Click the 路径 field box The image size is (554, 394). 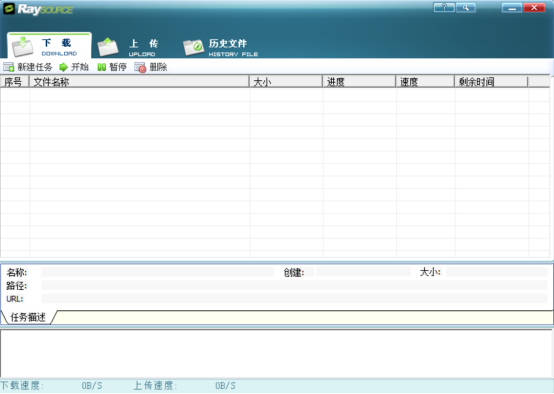pyautogui.click(x=294, y=285)
